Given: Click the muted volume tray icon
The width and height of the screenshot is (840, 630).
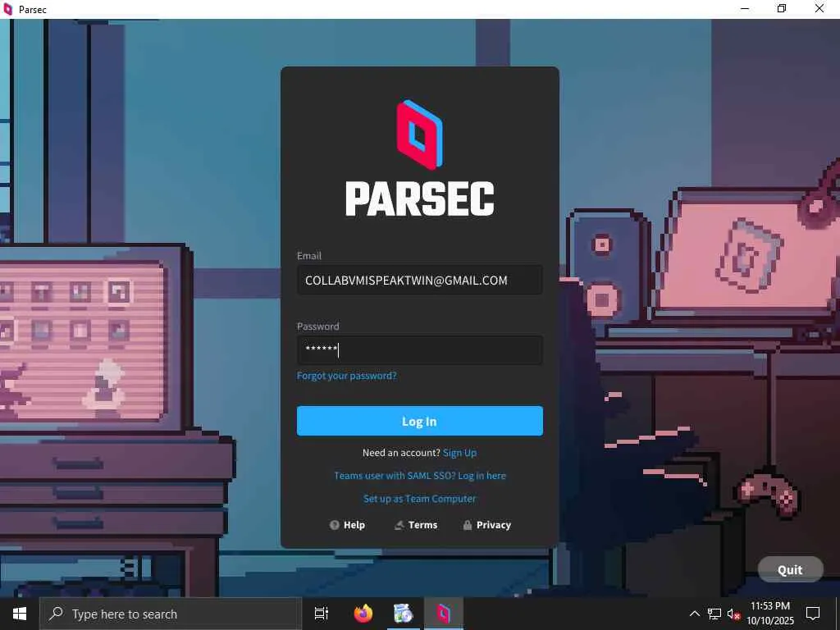Looking at the screenshot, I should (733, 614).
